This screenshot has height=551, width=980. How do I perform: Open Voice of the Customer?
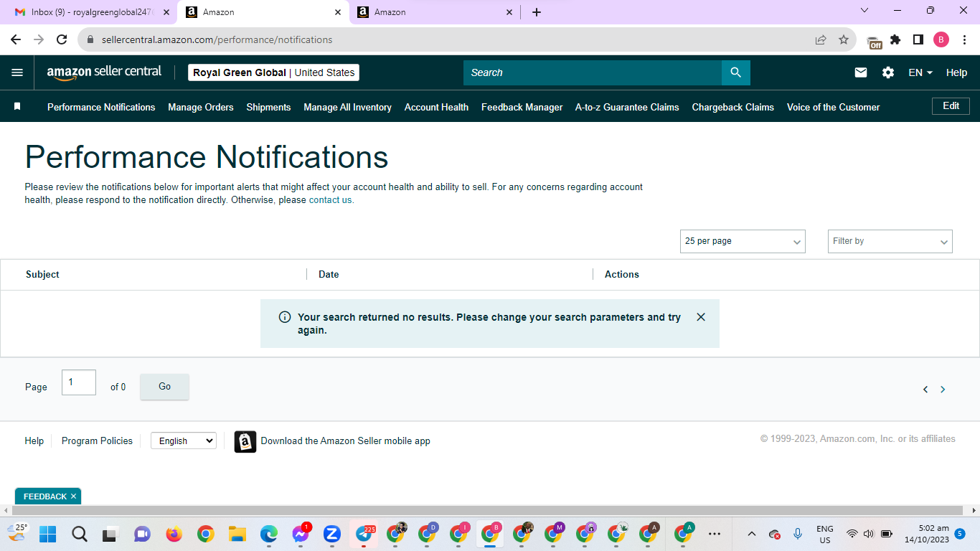pyautogui.click(x=833, y=107)
